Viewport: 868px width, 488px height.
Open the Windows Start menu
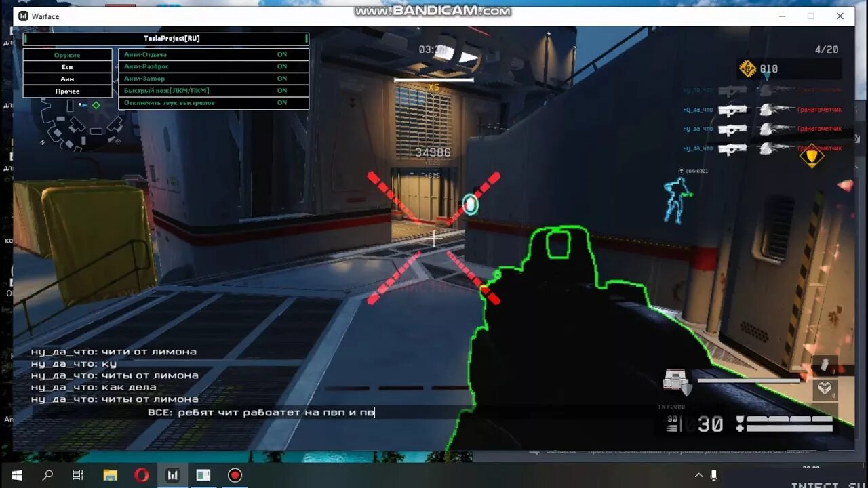pyautogui.click(x=16, y=475)
